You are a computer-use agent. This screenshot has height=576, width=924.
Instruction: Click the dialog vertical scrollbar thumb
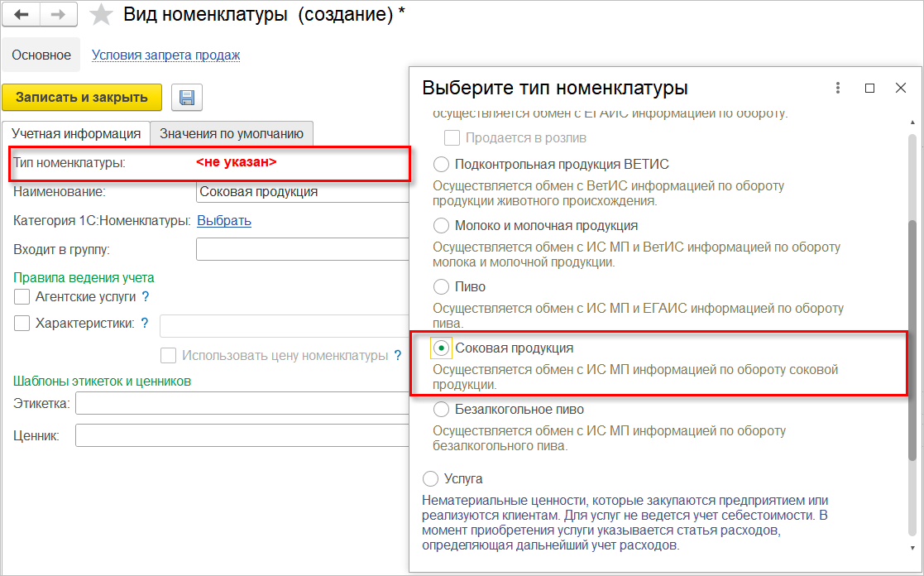pos(912,341)
